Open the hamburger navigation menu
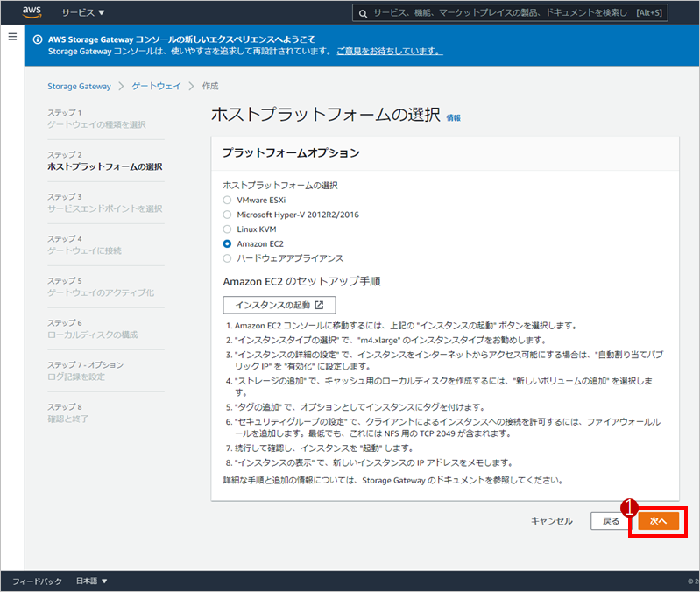This screenshot has width=700, height=592. (x=12, y=37)
